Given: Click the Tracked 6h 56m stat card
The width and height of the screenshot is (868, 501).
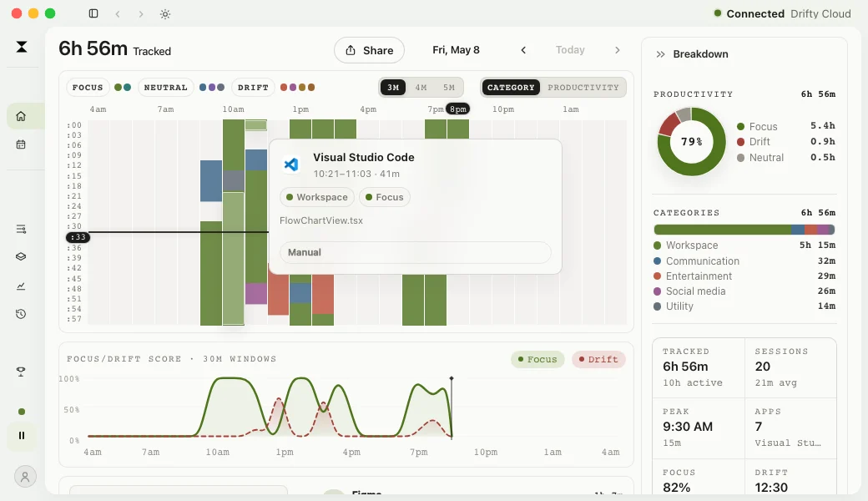Looking at the screenshot, I should [699, 367].
